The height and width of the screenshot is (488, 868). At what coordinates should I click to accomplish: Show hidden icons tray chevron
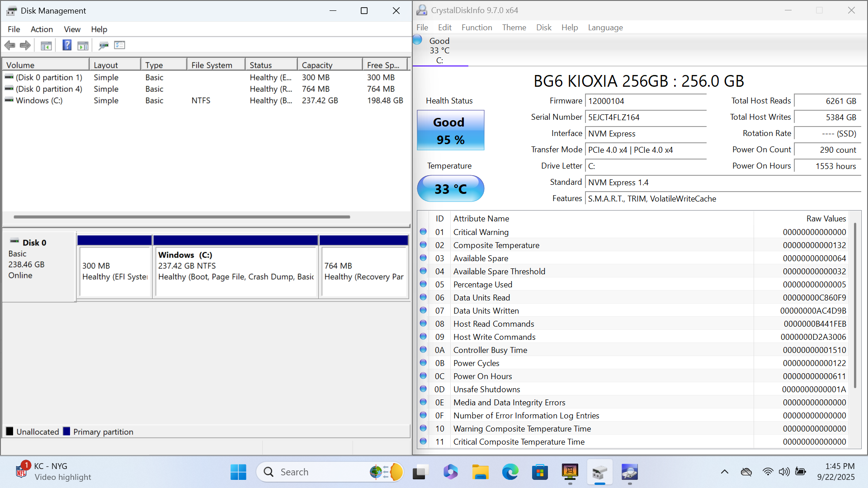coord(725,472)
